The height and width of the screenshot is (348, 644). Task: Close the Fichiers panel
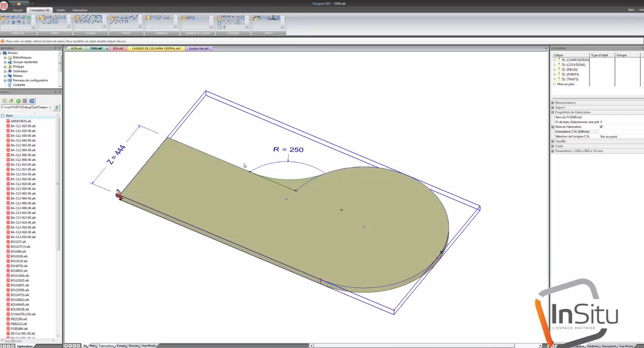pos(60,92)
